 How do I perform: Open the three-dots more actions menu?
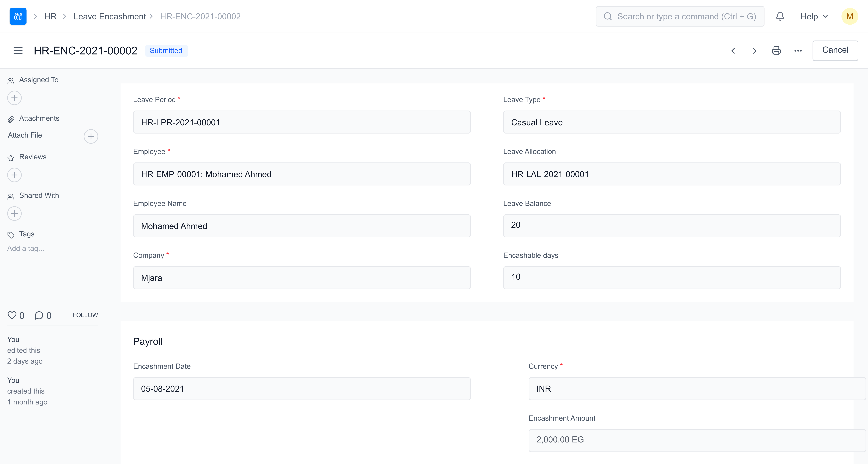(x=798, y=51)
